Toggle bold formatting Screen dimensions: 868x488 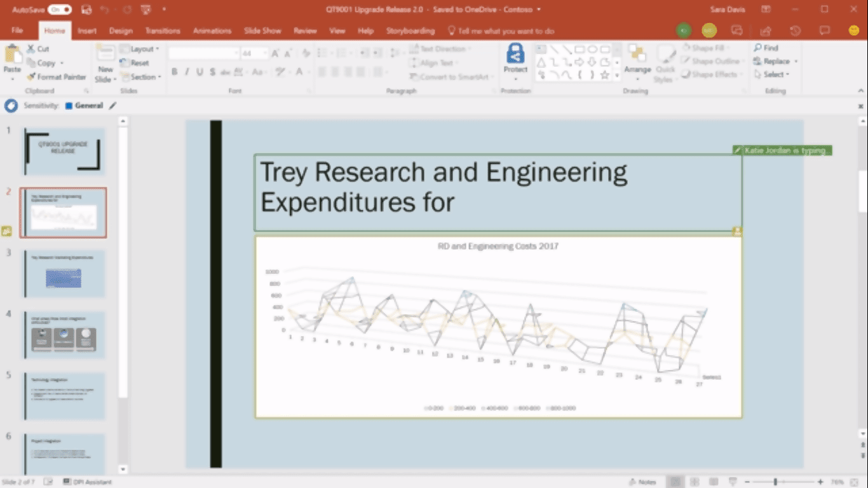tap(174, 72)
